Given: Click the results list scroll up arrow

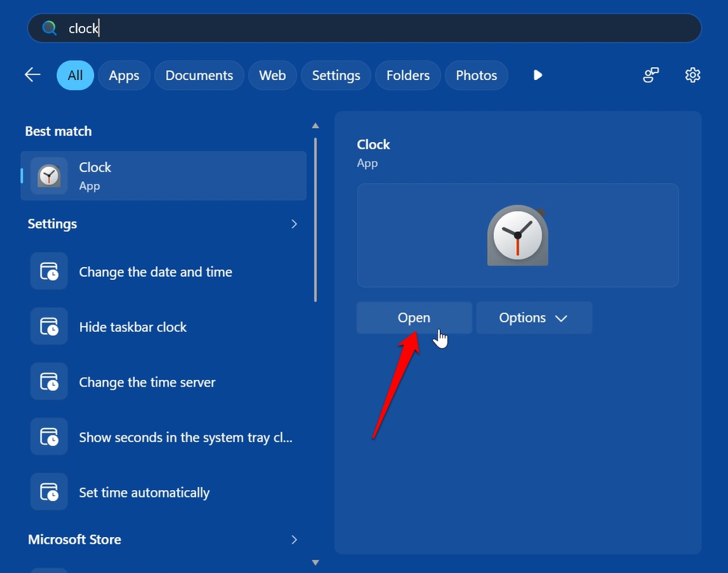Looking at the screenshot, I should click(315, 126).
